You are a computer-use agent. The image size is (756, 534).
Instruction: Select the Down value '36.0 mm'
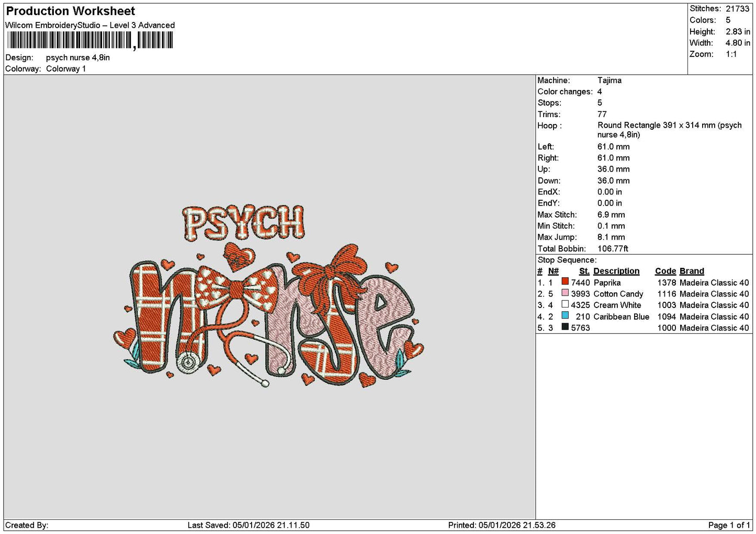click(x=614, y=180)
